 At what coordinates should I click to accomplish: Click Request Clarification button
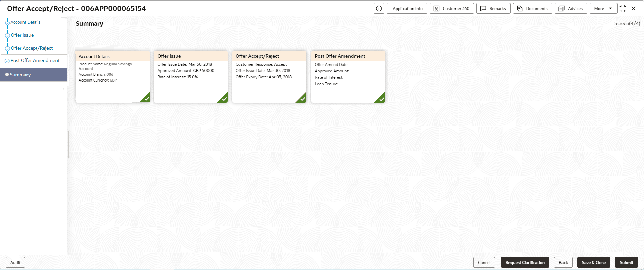click(x=525, y=263)
